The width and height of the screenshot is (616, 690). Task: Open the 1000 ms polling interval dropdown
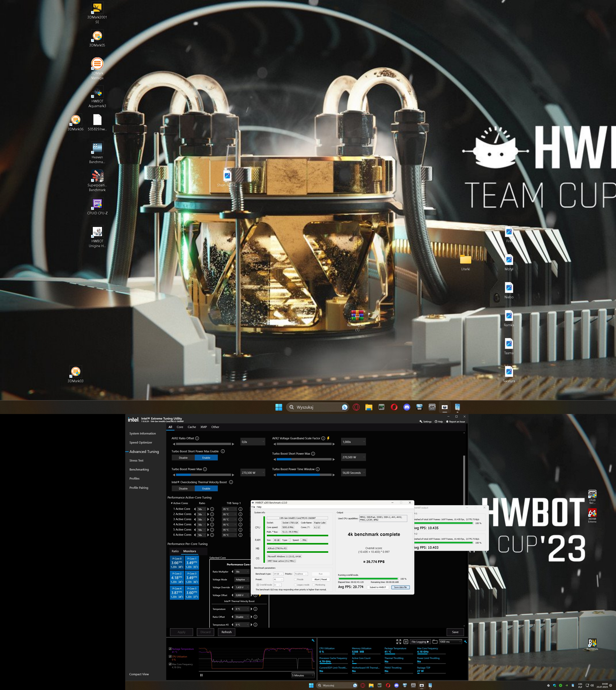point(450,642)
